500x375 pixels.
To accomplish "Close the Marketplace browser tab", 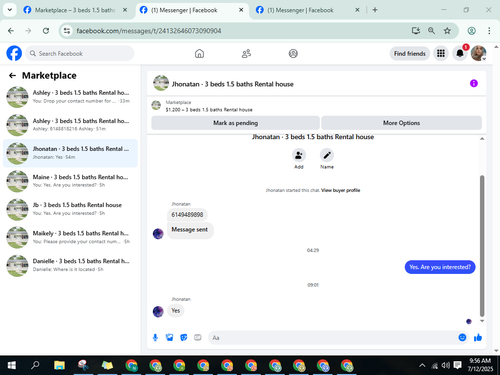I will coord(125,10).
